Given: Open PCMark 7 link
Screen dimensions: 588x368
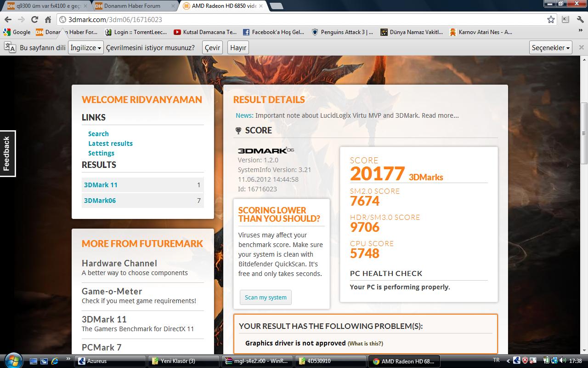Looking at the screenshot, I should click(x=102, y=347).
